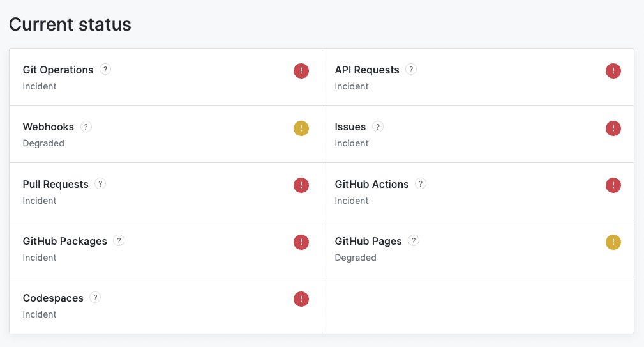Image resolution: width=644 pixels, height=347 pixels.
Task: Click the Pull Requests component name
Action: click(56, 185)
